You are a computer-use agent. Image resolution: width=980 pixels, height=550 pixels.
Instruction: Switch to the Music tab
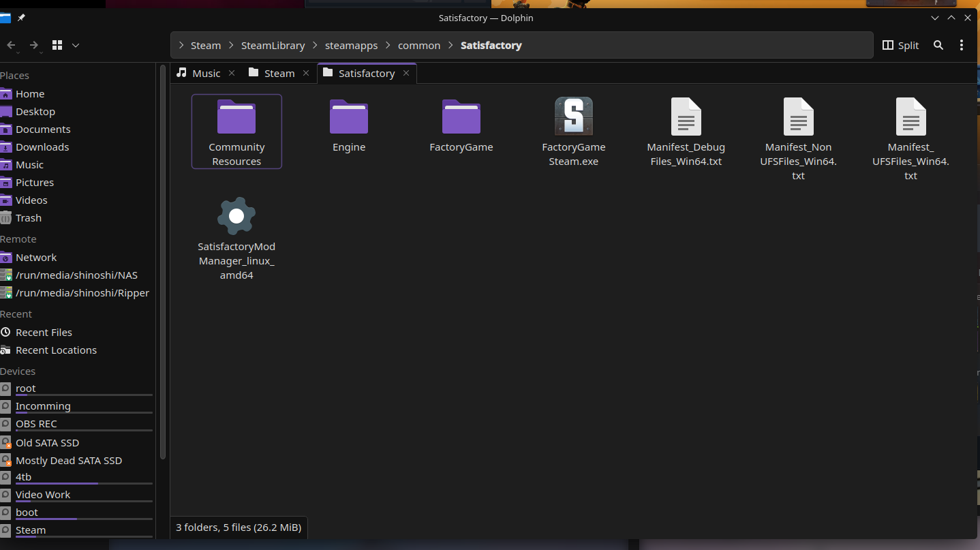(x=206, y=73)
